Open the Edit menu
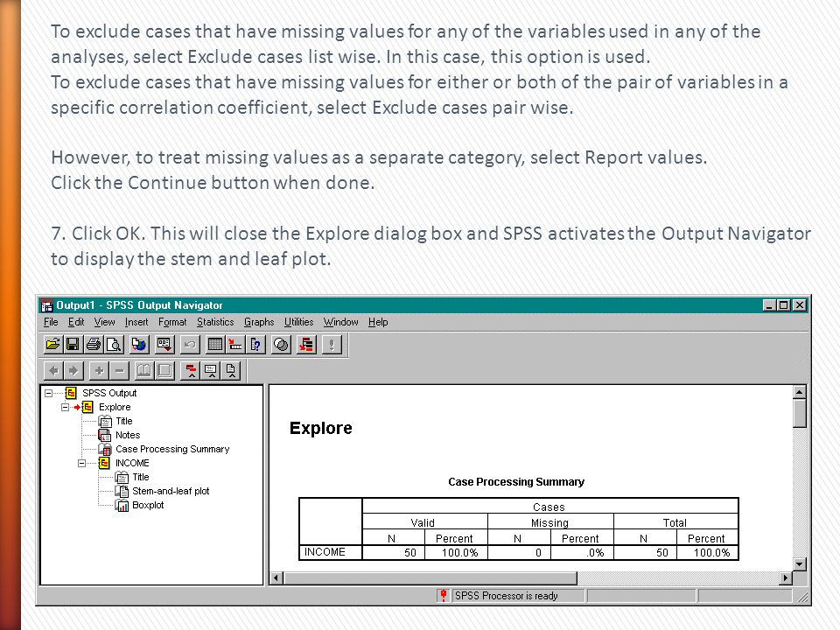This screenshot has height=630, width=840. pyautogui.click(x=76, y=322)
